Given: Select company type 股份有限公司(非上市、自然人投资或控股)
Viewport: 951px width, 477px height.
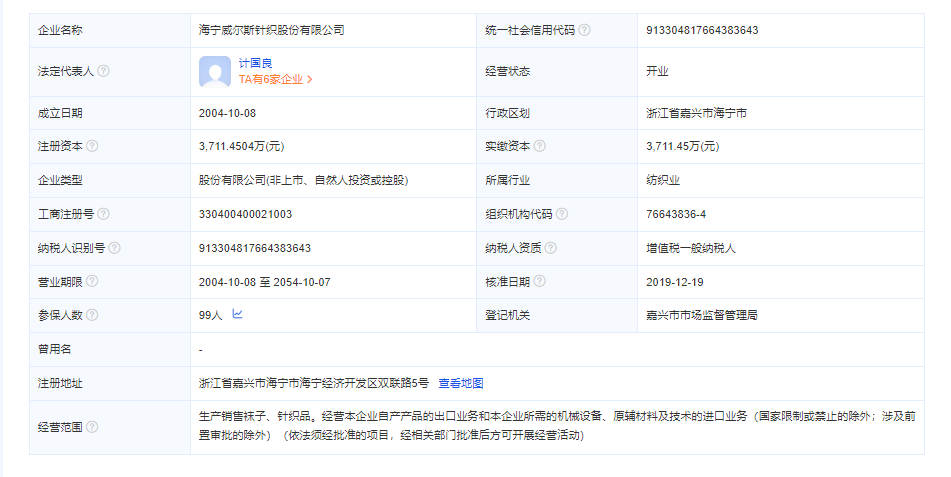Looking at the screenshot, I should (x=303, y=180).
